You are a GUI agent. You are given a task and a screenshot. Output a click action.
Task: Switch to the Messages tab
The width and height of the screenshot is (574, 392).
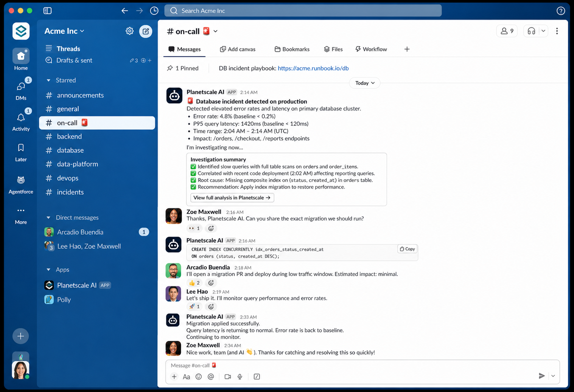click(185, 49)
